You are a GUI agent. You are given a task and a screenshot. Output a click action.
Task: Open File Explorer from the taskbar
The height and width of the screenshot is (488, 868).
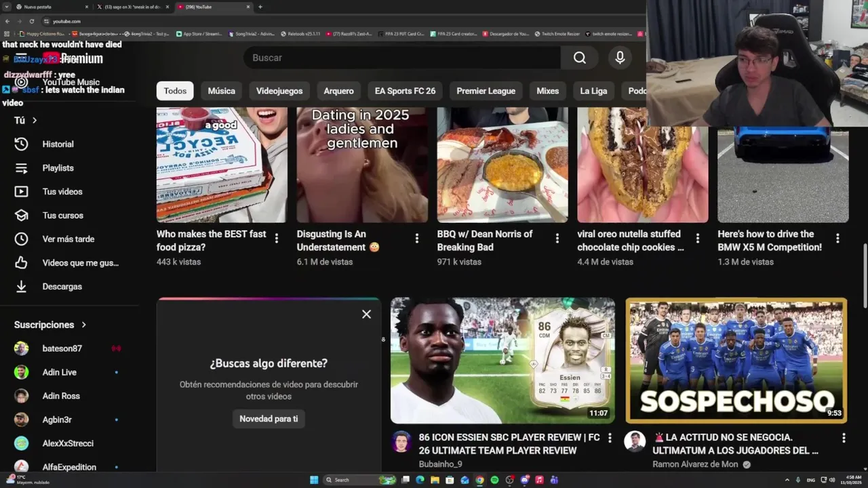click(435, 480)
